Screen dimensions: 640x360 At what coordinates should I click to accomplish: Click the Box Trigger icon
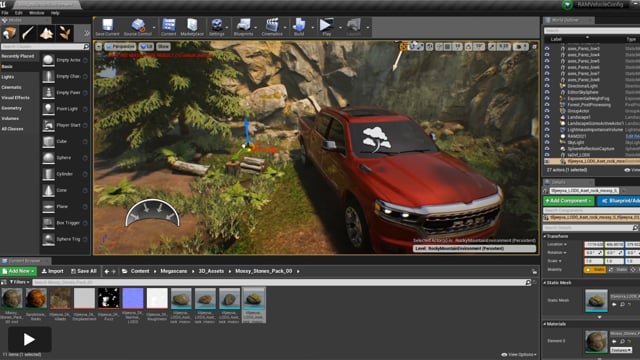(x=48, y=223)
